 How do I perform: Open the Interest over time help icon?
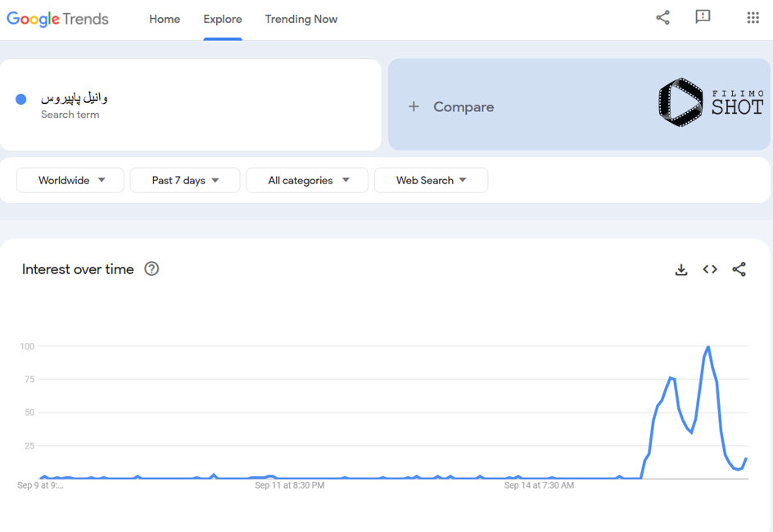point(151,269)
